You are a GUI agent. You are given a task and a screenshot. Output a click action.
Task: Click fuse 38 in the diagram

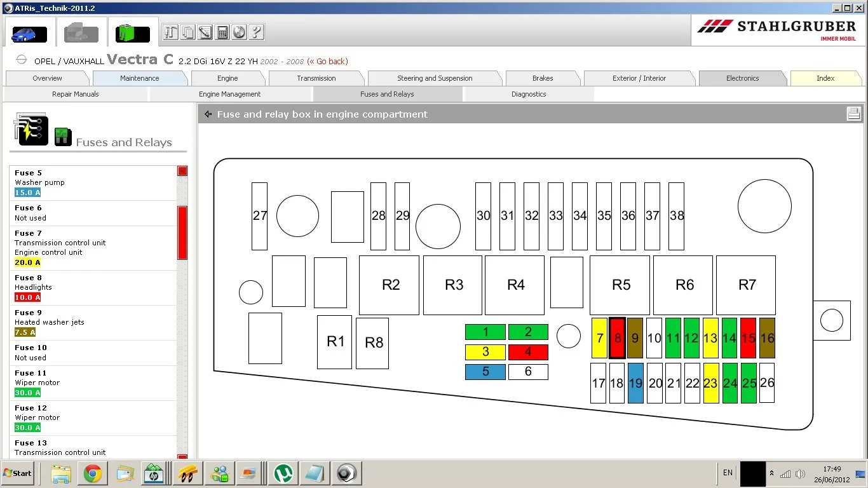[x=676, y=216]
